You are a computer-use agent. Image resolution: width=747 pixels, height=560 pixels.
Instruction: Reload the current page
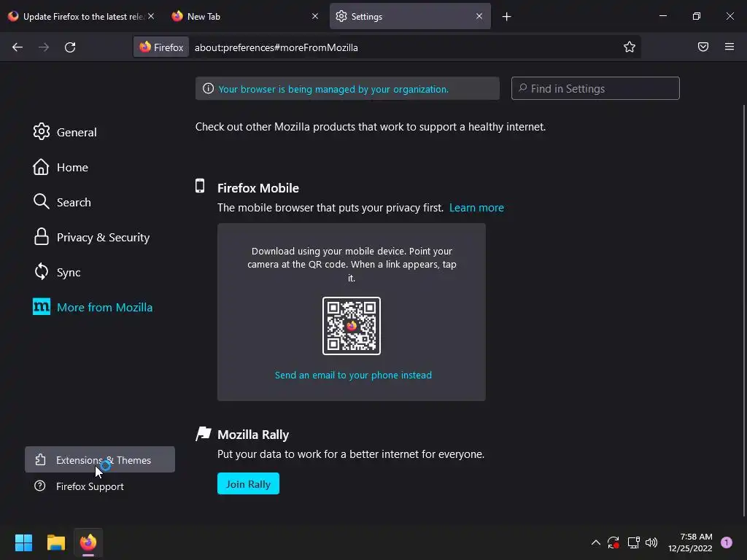coord(70,47)
